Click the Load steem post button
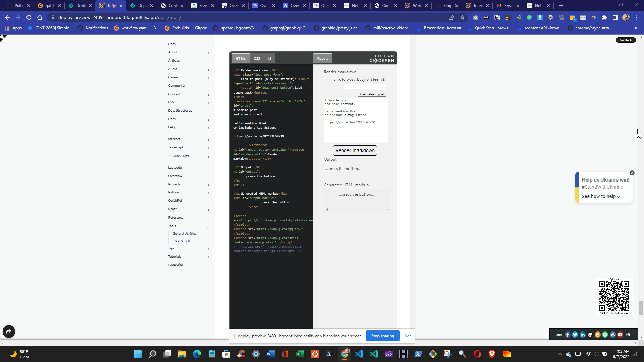This screenshot has width=644, height=362. pos(372,94)
